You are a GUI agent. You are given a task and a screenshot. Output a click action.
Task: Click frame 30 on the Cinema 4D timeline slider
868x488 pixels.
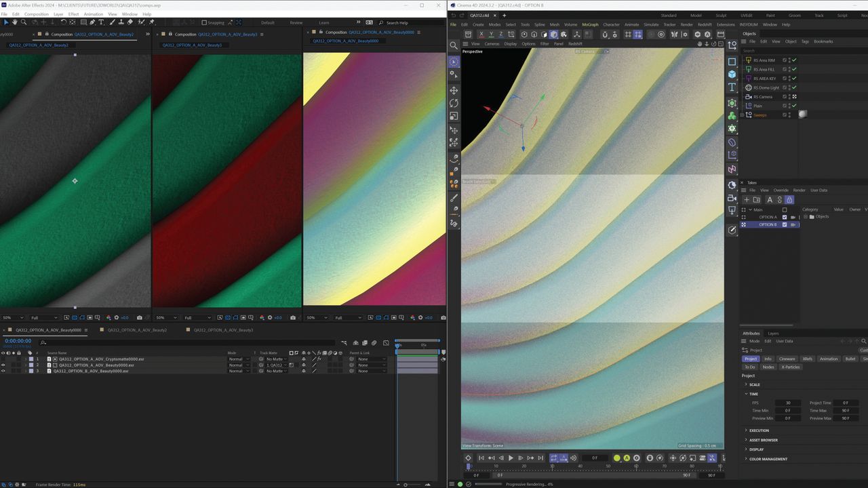[551, 466]
